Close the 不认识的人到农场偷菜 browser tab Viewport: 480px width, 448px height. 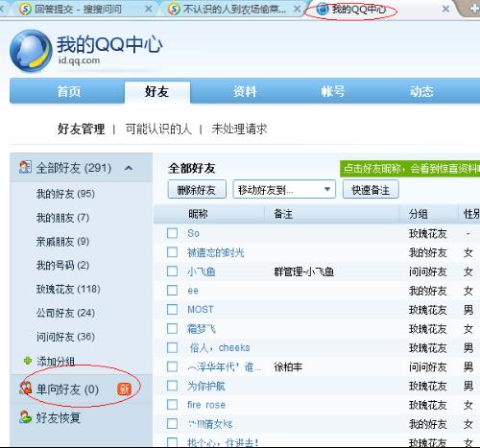(x=298, y=9)
